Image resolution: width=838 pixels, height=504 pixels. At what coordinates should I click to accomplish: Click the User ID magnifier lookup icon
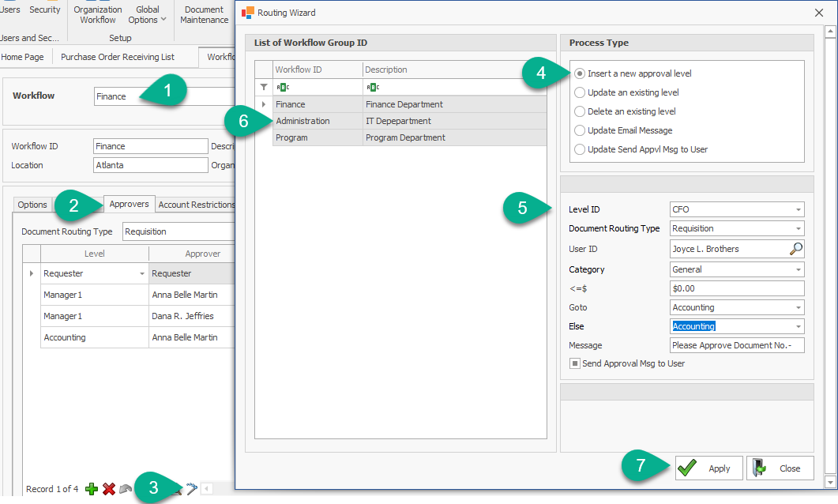[796, 249]
